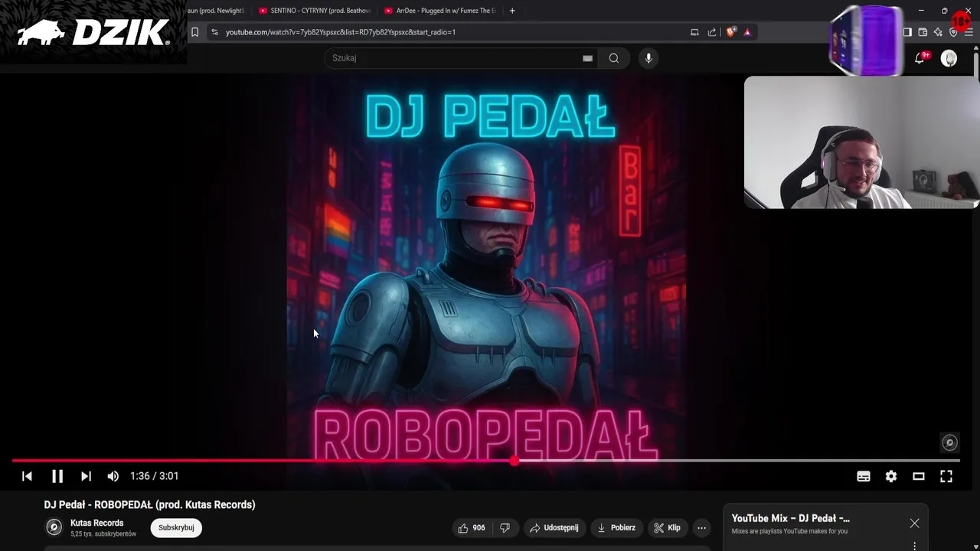Enter fullscreen mode in the player

[946, 476]
